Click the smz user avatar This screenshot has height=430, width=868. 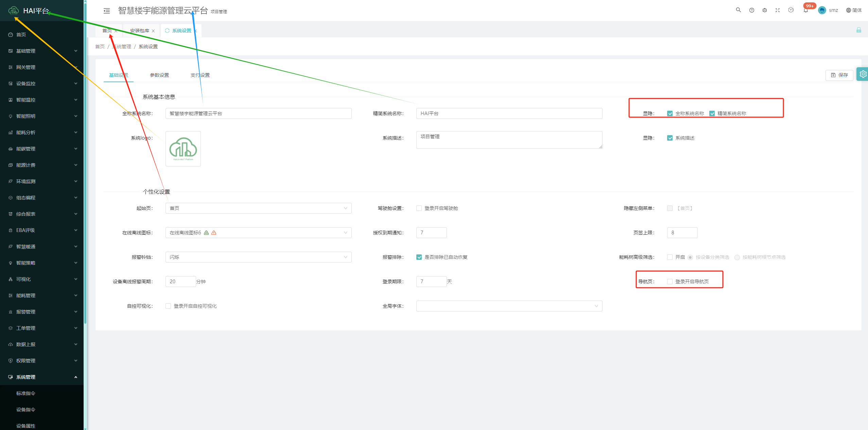822,10
